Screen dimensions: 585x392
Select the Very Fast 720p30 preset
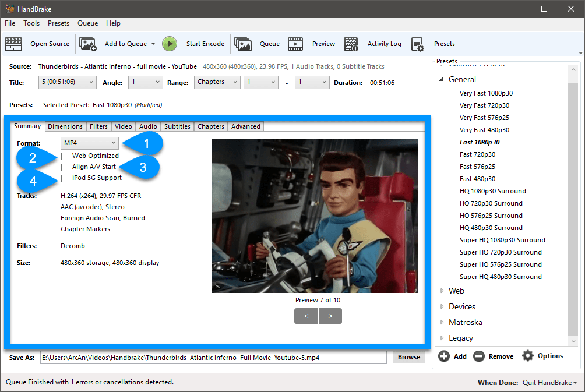click(484, 105)
